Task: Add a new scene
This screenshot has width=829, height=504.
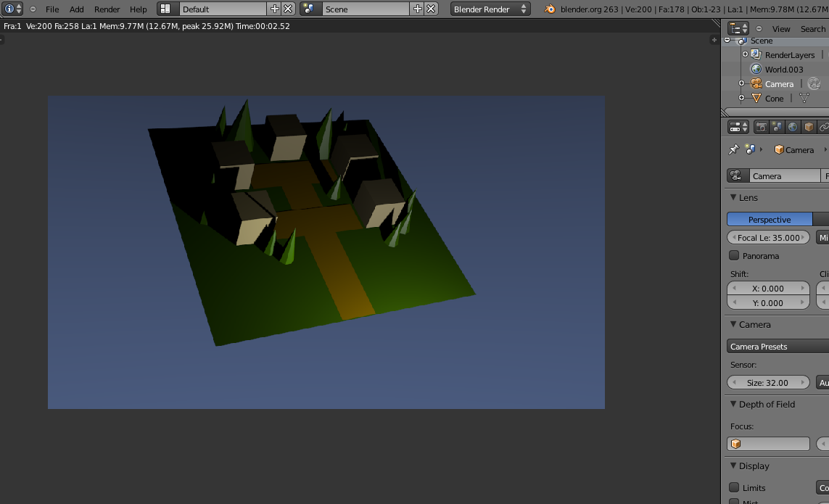Action: point(417,9)
